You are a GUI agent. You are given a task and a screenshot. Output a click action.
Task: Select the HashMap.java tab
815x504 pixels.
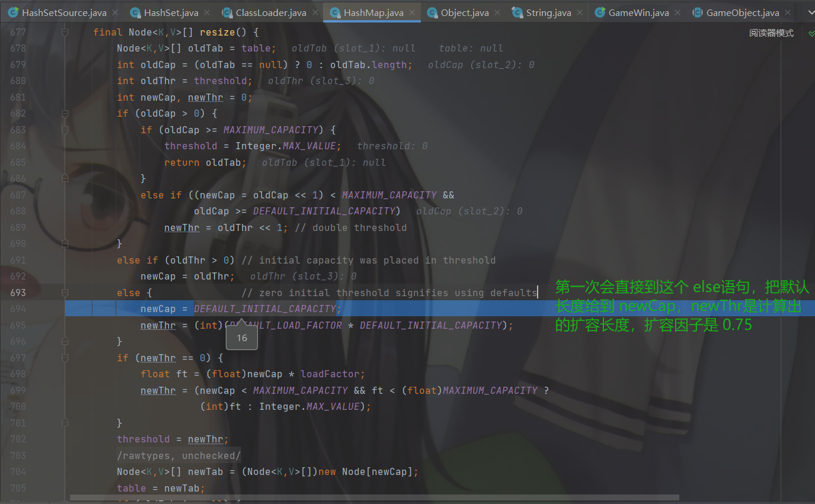373,12
